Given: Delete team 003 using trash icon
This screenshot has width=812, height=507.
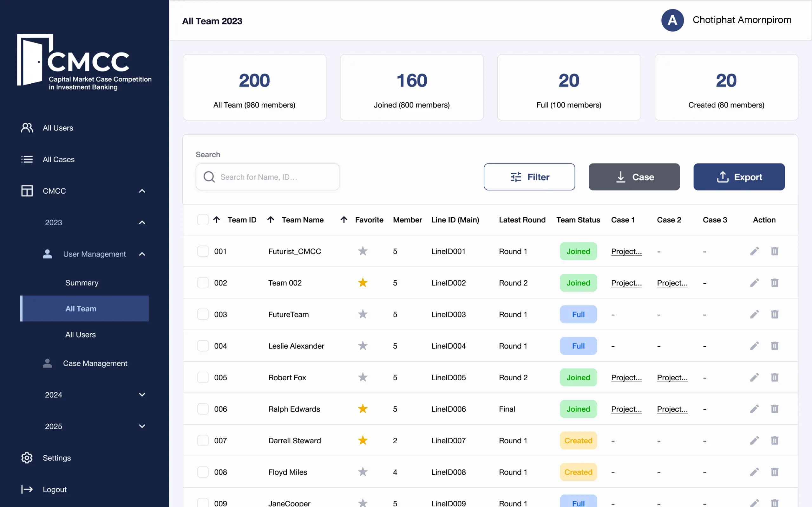Looking at the screenshot, I should coord(775,314).
